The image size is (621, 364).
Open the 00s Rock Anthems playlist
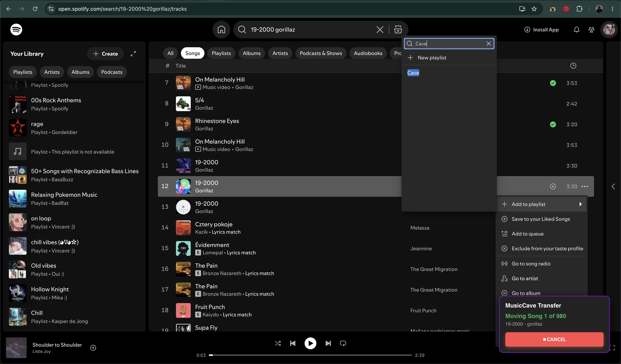pos(74,104)
